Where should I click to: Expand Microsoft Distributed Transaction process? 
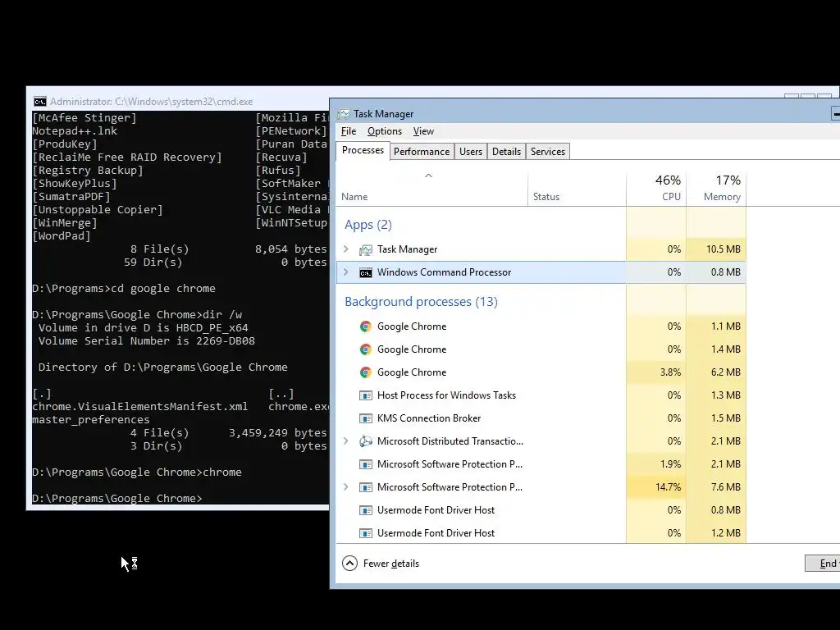(346, 441)
